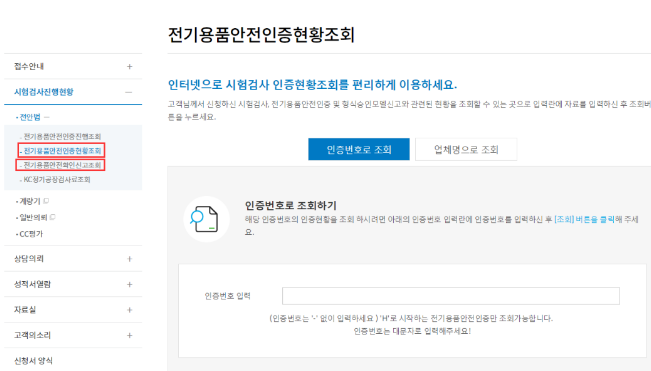
Task: Select 전기용품안전인증현황조회 submenu item
Action: point(62,151)
